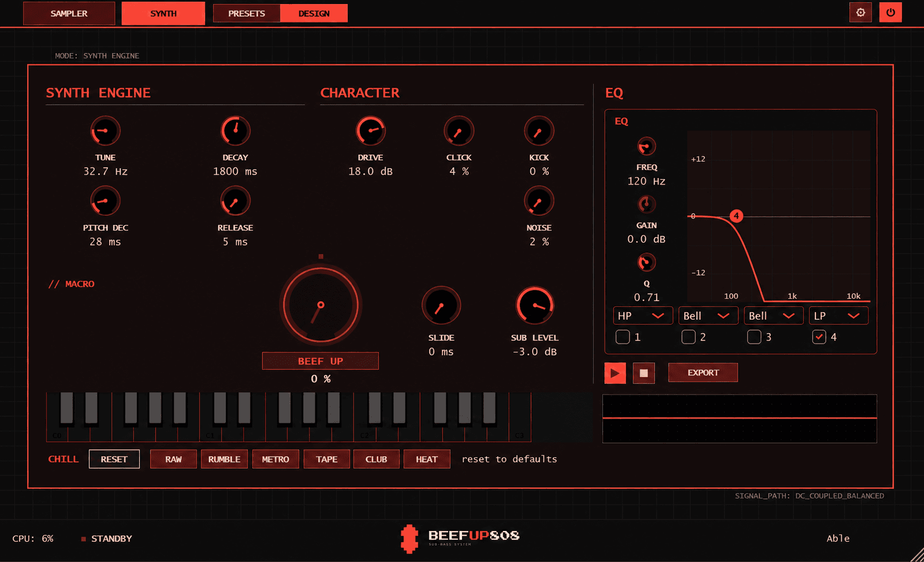924x562 pixels.
Task: Click the EQ GAIN knob
Action: [x=646, y=205]
